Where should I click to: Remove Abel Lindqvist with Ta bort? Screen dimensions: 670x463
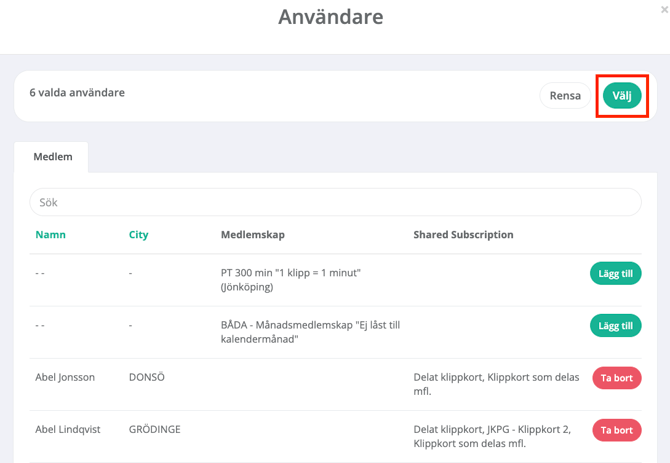[616, 430]
